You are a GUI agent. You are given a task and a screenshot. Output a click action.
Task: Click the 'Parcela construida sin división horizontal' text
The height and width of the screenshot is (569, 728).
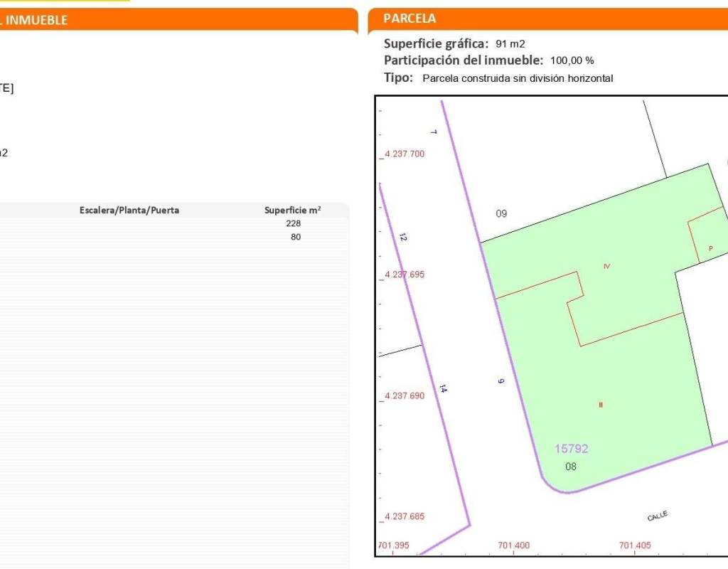tap(517, 79)
